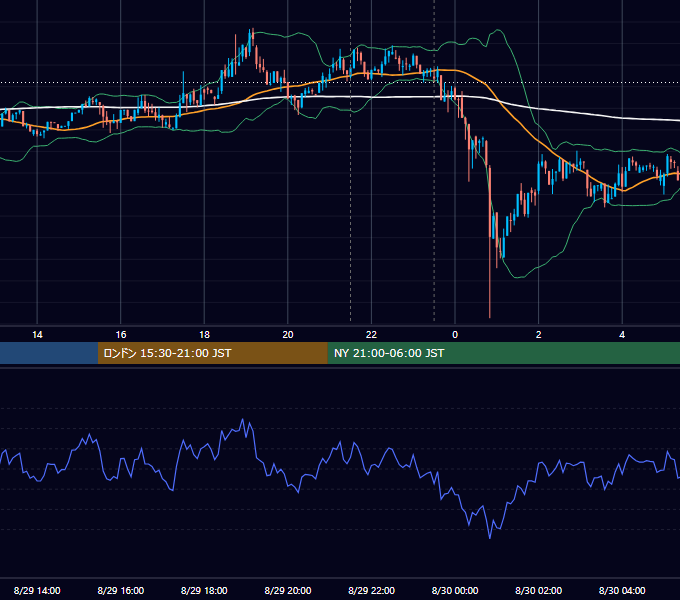Click hour label 14 on time axis
The width and height of the screenshot is (680, 600).
37,335
